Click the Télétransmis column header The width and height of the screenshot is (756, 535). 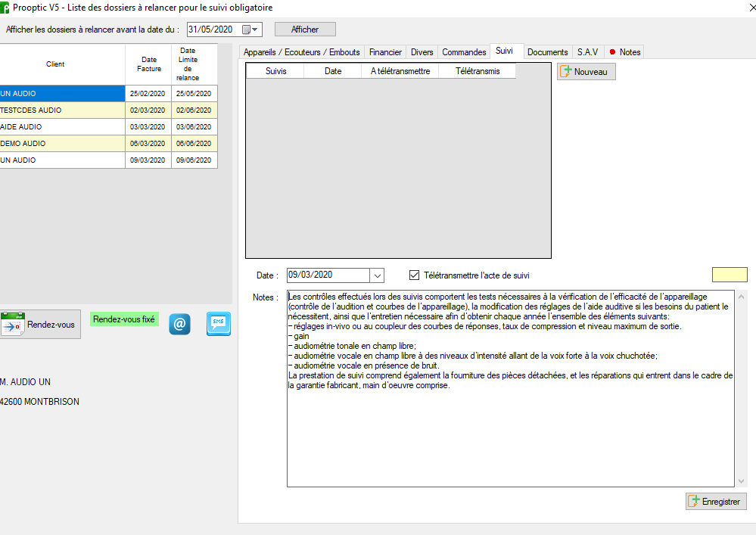pyautogui.click(x=478, y=71)
